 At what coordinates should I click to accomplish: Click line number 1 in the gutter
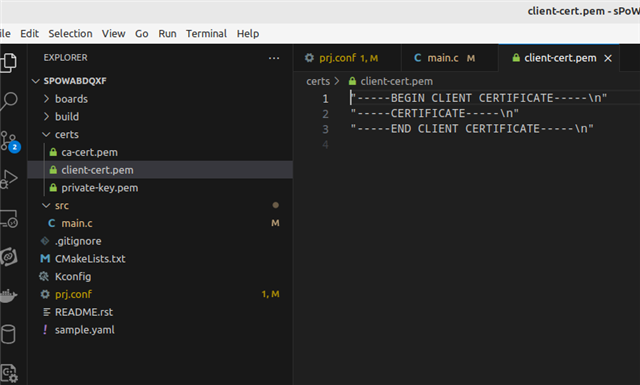pos(325,98)
